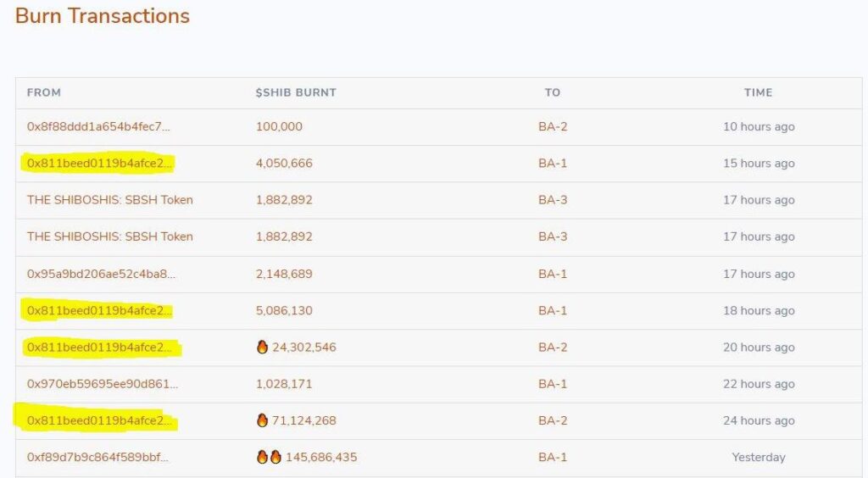Click the Burn Transactions heading

tap(103, 15)
